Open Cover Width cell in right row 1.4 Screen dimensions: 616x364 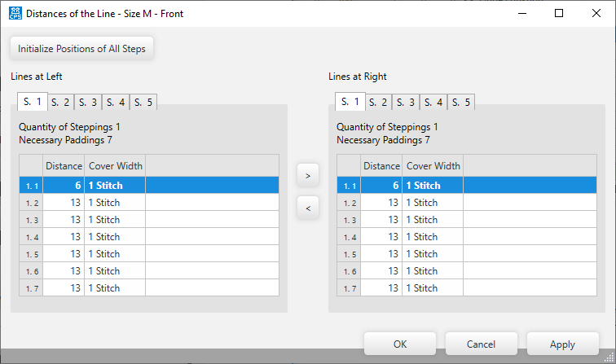pos(433,237)
